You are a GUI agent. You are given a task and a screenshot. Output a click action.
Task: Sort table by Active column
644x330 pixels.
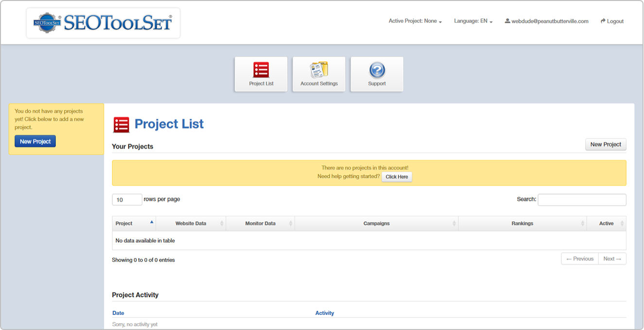[x=606, y=224]
